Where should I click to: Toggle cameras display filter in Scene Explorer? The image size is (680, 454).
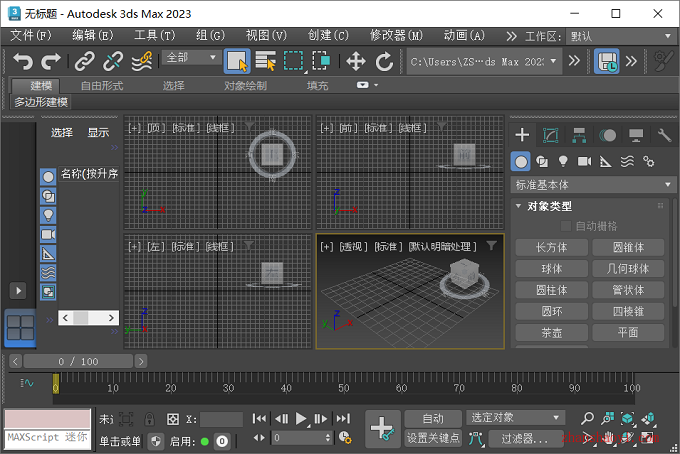tap(48, 235)
